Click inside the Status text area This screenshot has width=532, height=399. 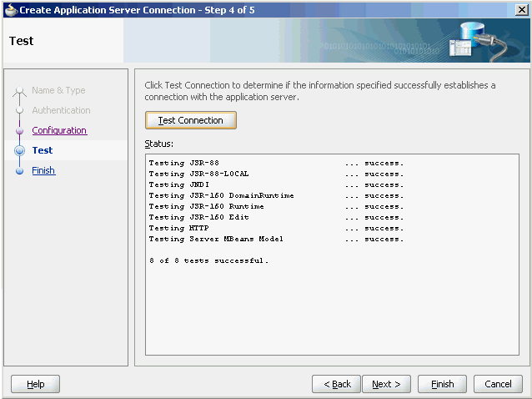click(x=332, y=255)
